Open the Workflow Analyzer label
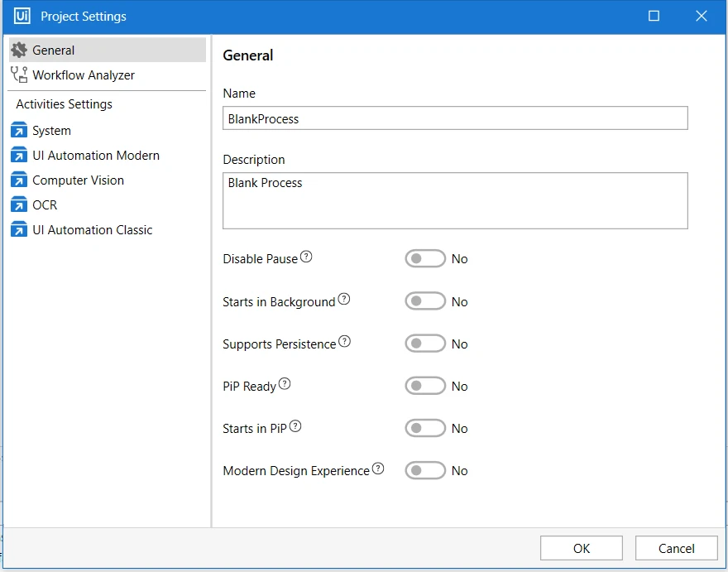This screenshot has width=728, height=572. (x=84, y=75)
